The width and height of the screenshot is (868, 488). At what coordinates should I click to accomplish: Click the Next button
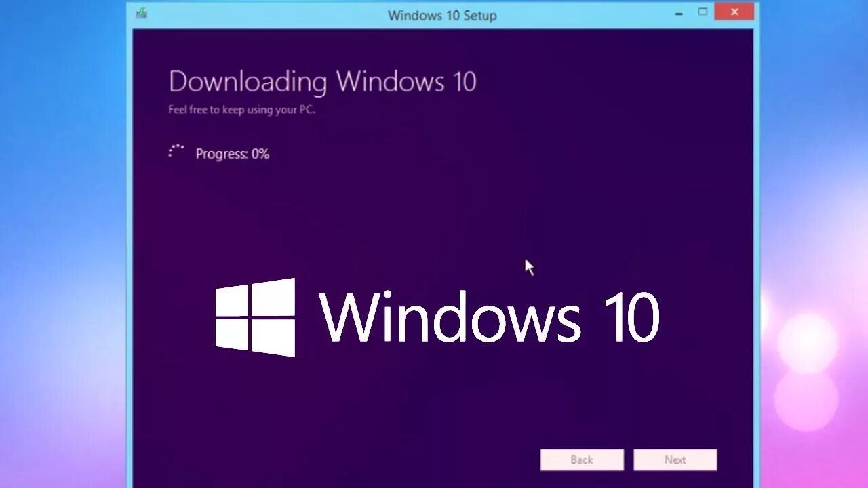tap(675, 460)
